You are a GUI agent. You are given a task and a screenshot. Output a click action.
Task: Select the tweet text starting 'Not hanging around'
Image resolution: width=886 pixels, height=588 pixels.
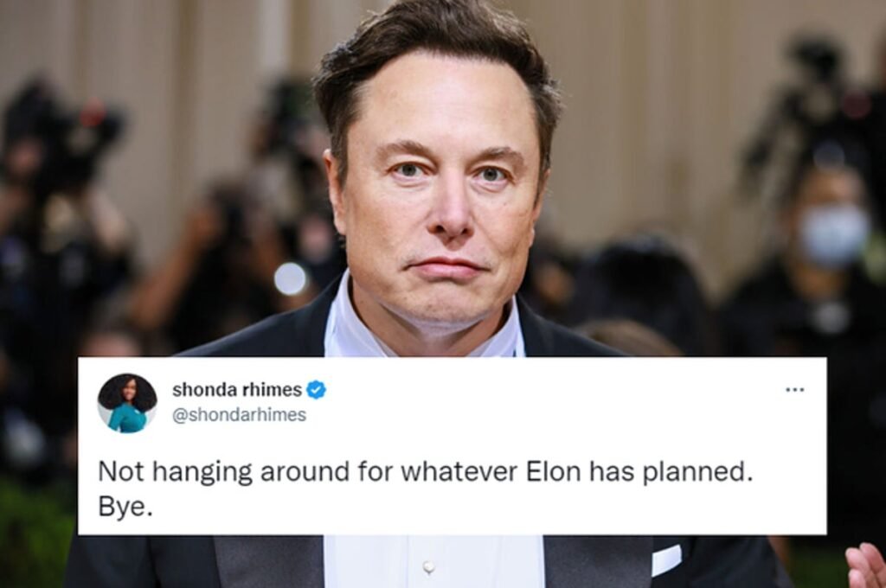click(426, 489)
